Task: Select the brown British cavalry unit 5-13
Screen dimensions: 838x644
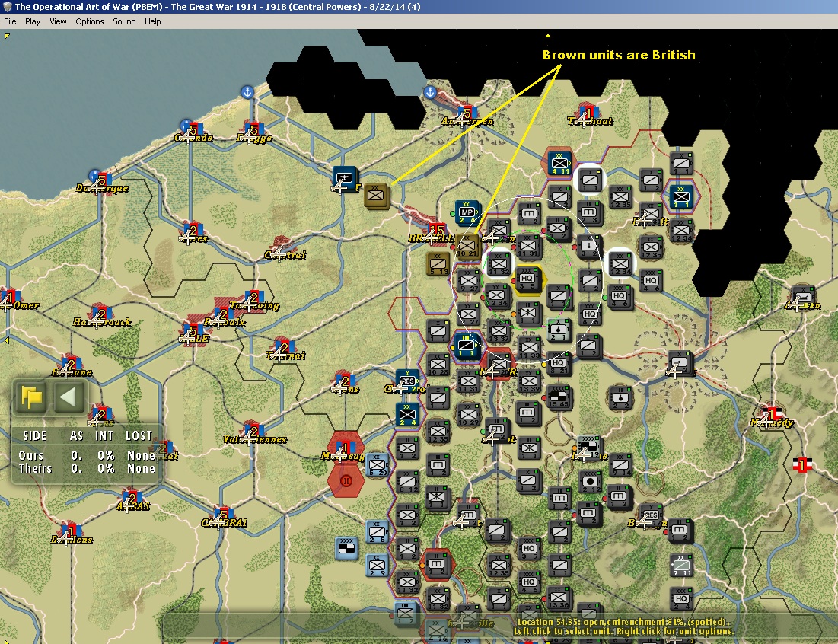Action: pyautogui.click(x=438, y=265)
